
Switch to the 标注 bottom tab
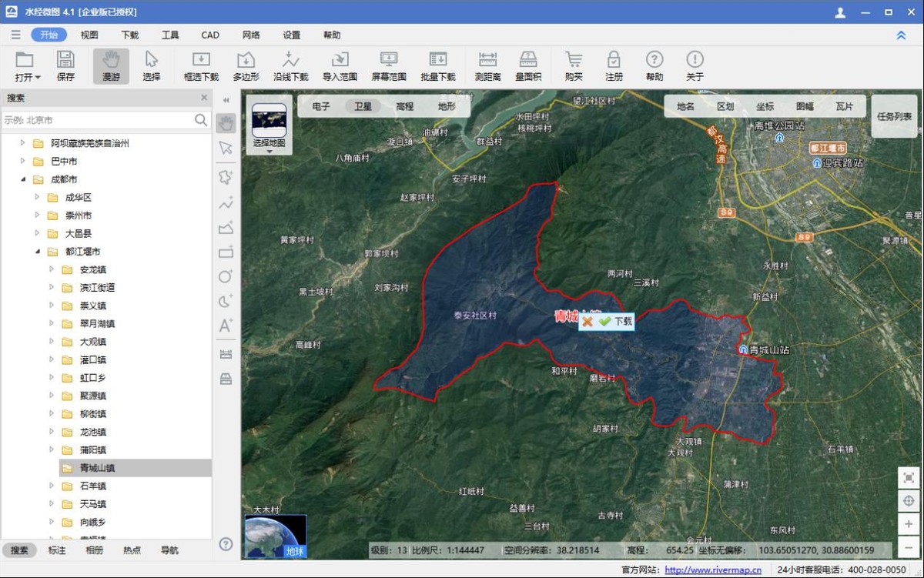[57, 550]
